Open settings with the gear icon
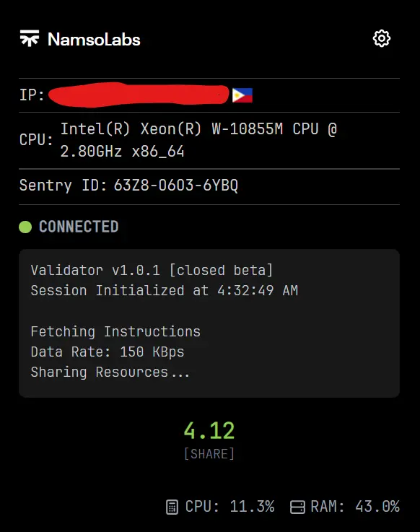Screen dimensions: 420x532 (x=382, y=38)
